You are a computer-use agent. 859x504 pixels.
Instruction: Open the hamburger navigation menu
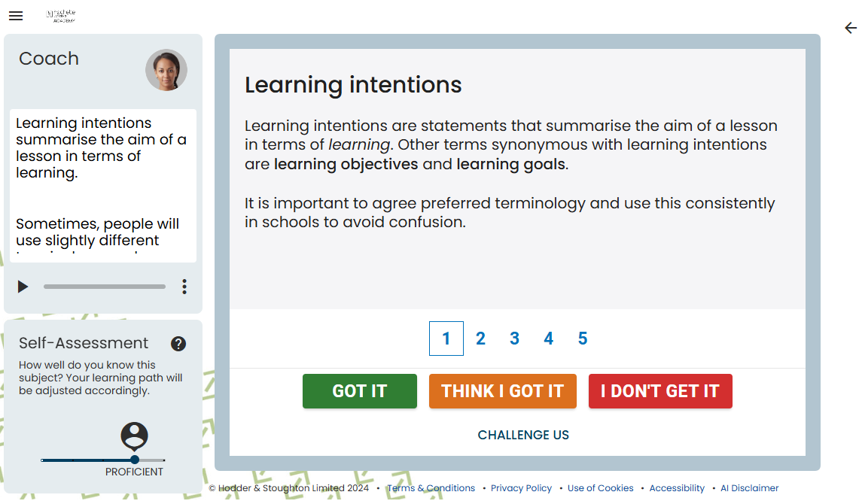(16, 16)
